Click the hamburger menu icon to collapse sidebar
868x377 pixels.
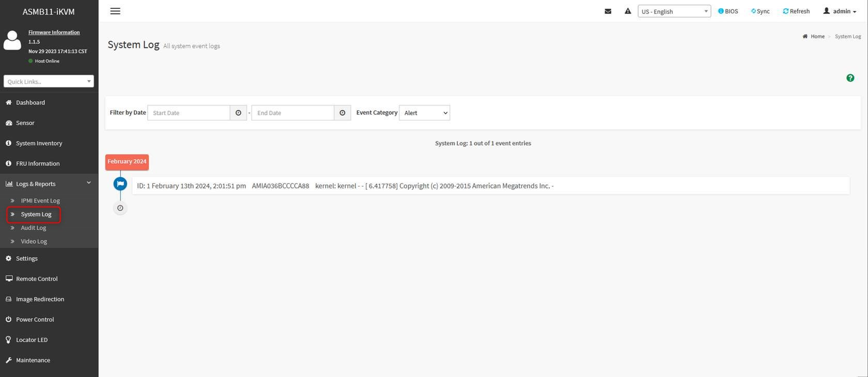tap(115, 11)
